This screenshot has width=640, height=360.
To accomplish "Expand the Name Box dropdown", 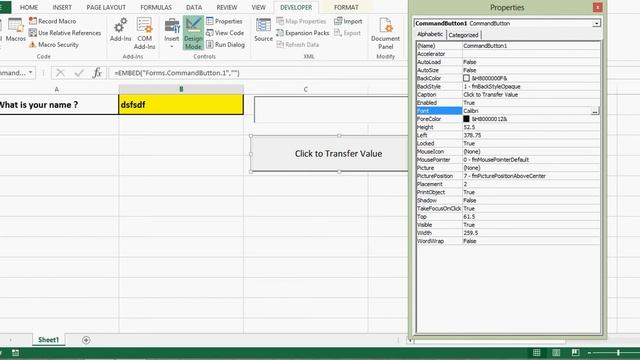I will [x=31, y=73].
